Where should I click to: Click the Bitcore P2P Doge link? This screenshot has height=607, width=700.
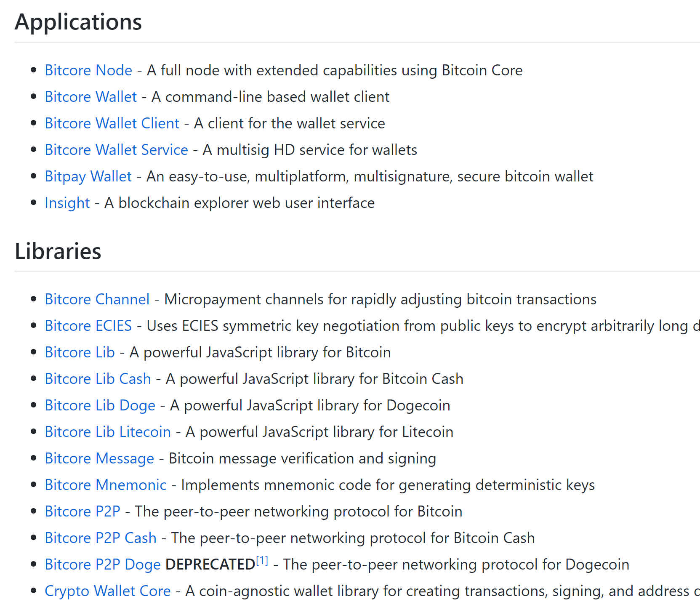(x=103, y=564)
